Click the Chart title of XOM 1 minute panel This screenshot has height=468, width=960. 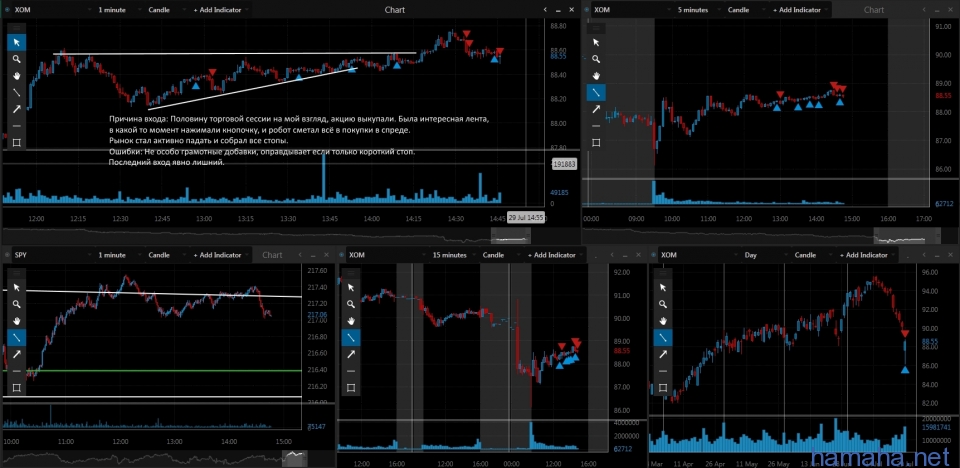[395, 10]
